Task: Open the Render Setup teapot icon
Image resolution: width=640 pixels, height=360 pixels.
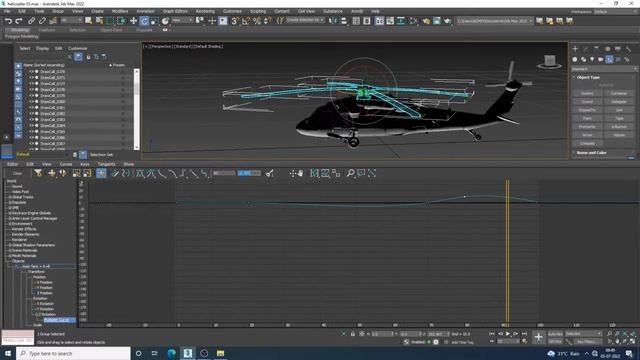Action: click(426, 20)
